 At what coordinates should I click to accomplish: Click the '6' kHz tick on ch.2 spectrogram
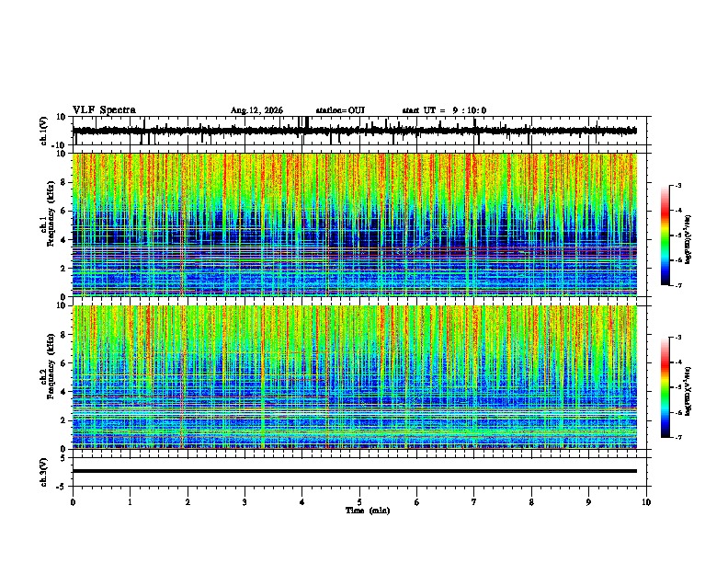(64, 363)
